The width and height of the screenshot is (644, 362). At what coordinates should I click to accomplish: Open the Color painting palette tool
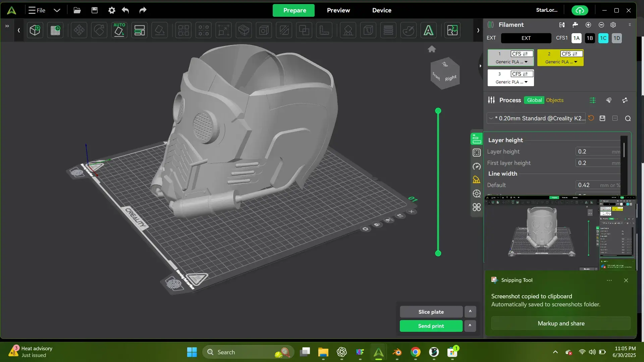[x=409, y=30]
